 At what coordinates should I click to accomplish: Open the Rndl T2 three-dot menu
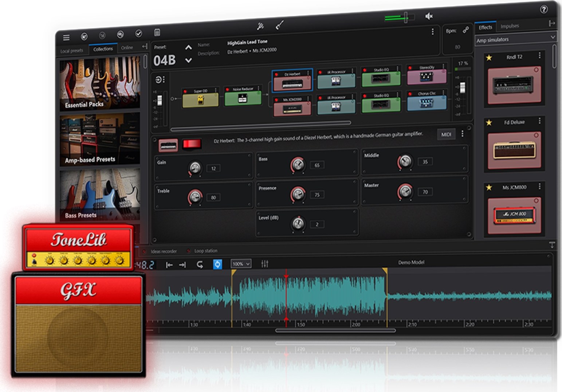click(539, 56)
